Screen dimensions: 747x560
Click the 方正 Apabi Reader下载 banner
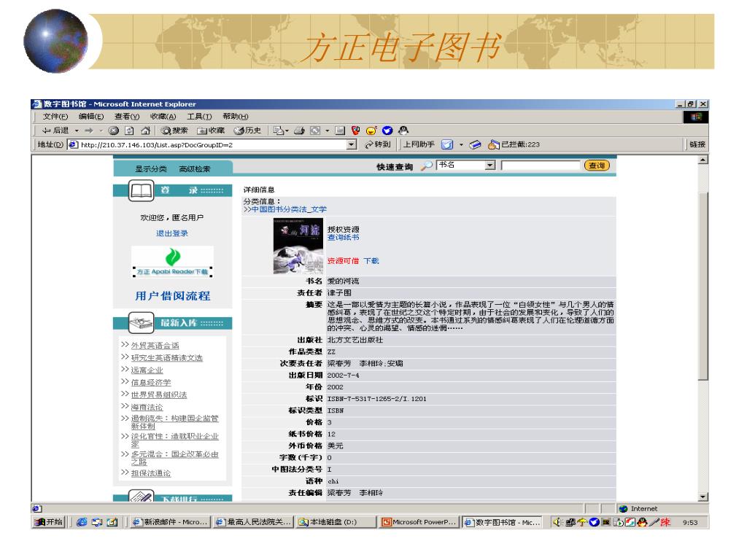(x=172, y=262)
